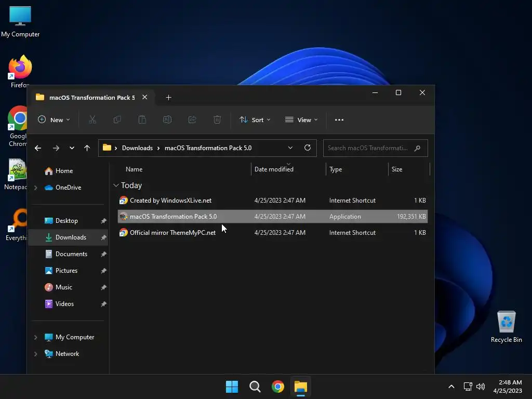The width and height of the screenshot is (532, 399).
Task: Unpin Desktop using its pin icon
Action: [103, 221]
